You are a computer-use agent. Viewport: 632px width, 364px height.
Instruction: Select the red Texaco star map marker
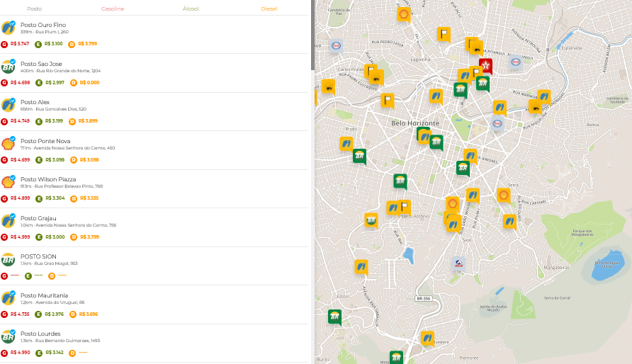coord(485,66)
